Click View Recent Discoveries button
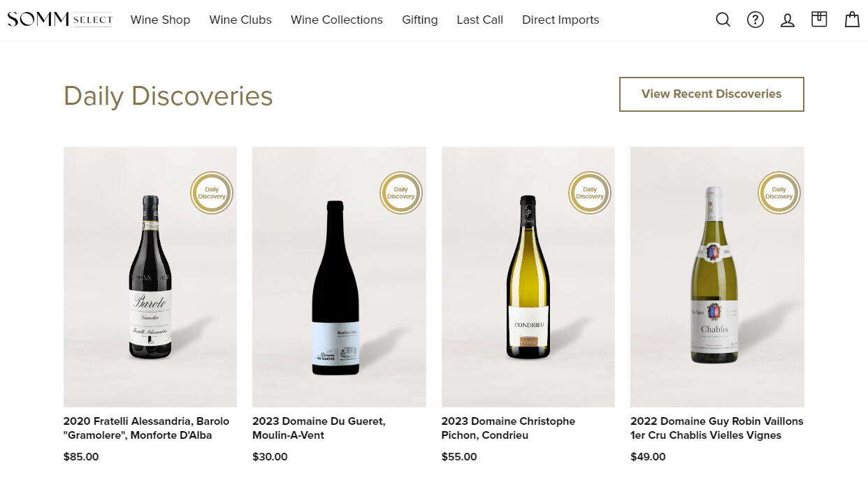The image size is (868, 501). click(x=711, y=94)
